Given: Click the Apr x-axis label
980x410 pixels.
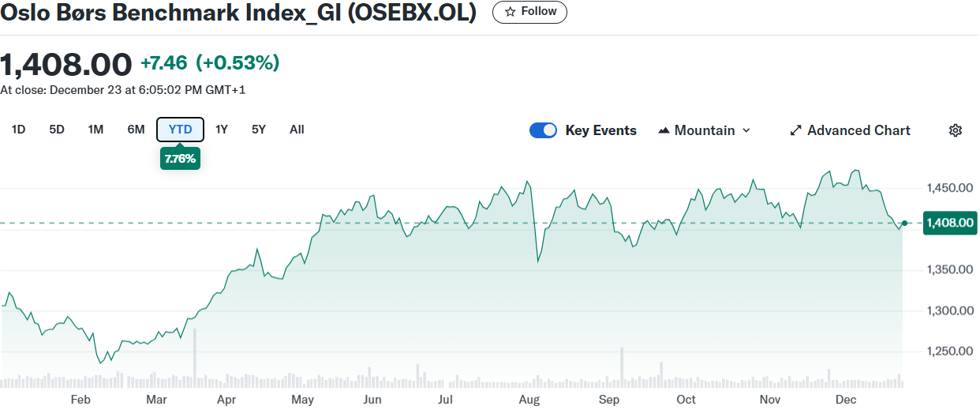Looking at the screenshot, I should [226, 400].
